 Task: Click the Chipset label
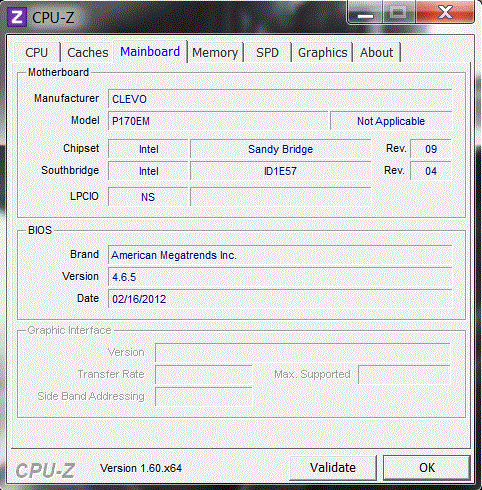tap(81, 148)
